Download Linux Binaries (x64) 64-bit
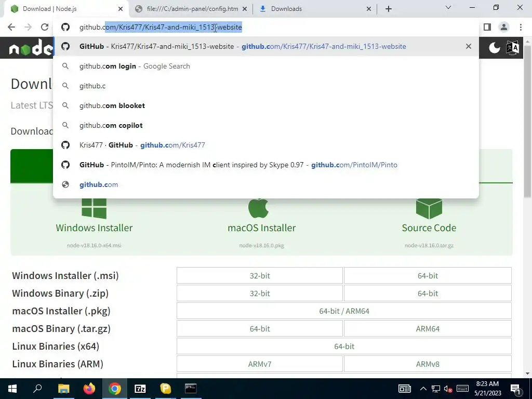 [344, 346]
